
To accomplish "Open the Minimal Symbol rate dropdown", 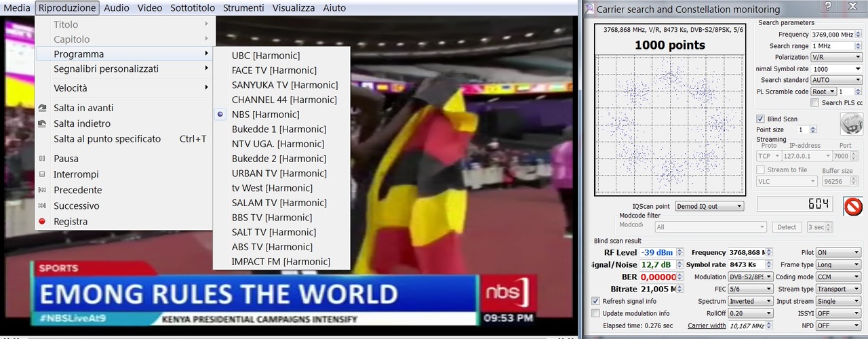I will [836, 69].
